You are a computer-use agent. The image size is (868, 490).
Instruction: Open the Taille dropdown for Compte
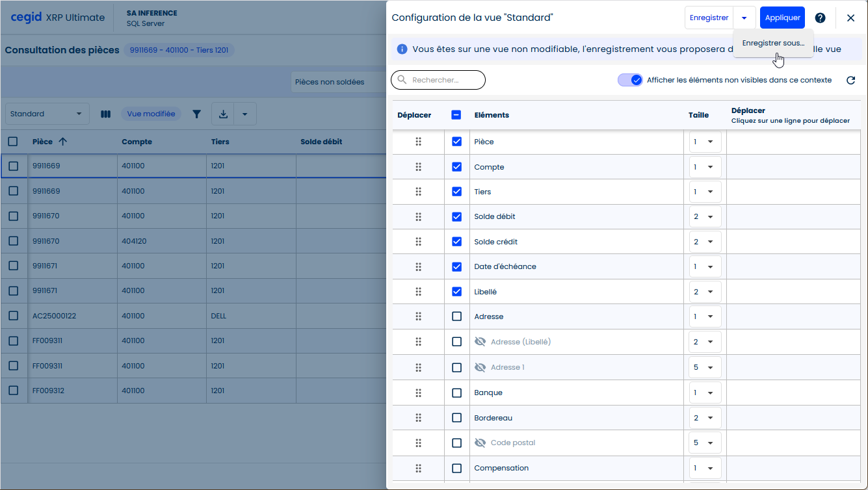tap(704, 167)
